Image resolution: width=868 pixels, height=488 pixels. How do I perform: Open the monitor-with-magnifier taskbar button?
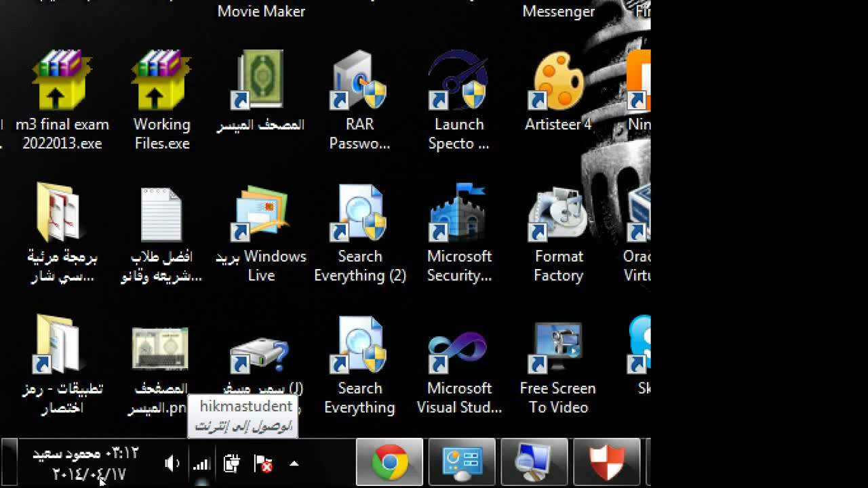[534, 463]
